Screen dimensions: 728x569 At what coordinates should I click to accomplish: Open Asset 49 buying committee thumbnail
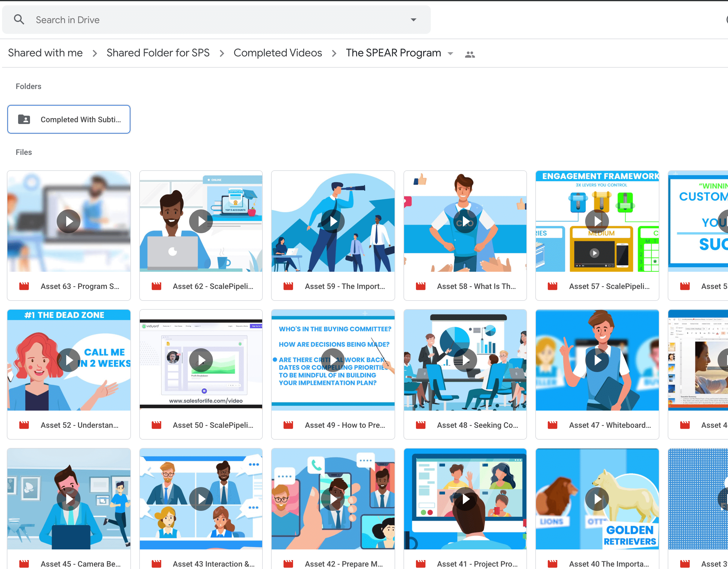pyautogui.click(x=333, y=360)
